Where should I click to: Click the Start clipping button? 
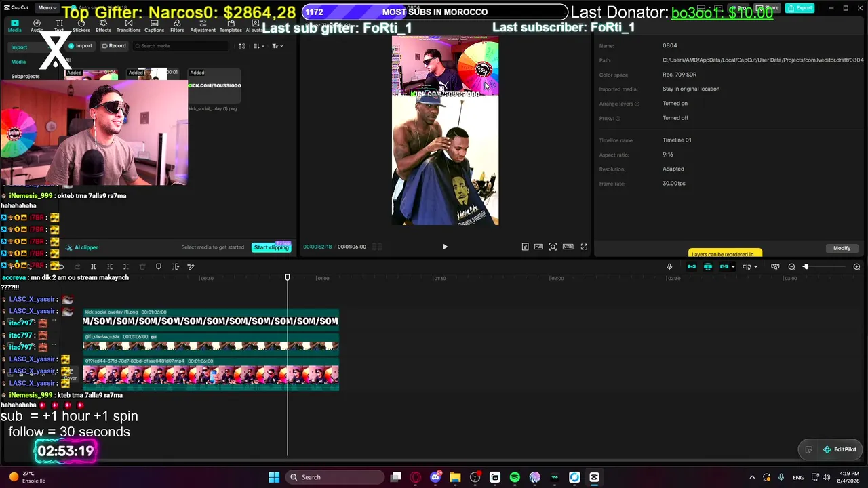[271, 247]
